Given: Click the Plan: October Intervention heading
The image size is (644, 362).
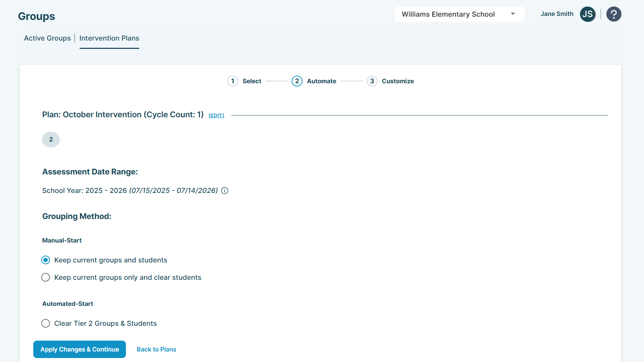Looking at the screenshot, I should click(x=123, y=114).
